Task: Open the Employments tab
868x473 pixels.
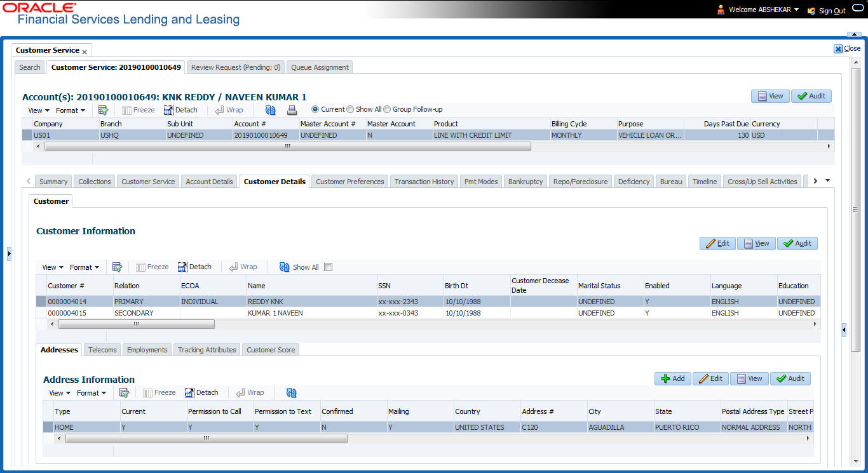Action: pos(147,350)
